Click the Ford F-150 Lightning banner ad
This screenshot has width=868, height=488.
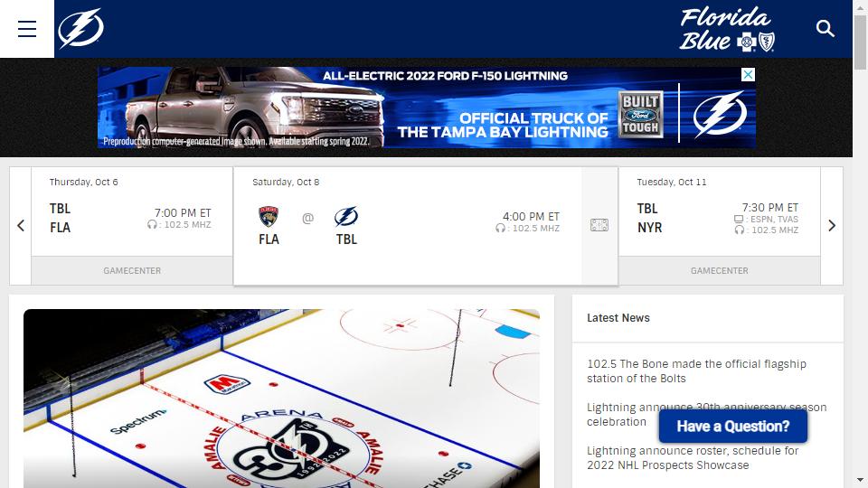[x=425, y=108]
